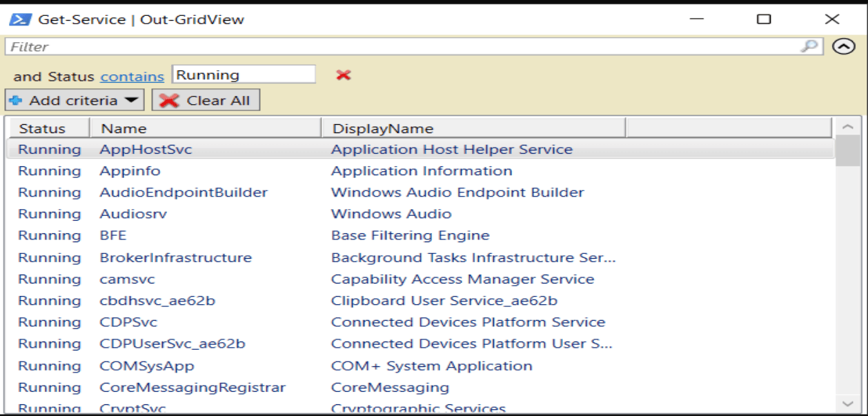Sort by Status column header
This screenshot has width=868, height=416.
click(43, 128)
